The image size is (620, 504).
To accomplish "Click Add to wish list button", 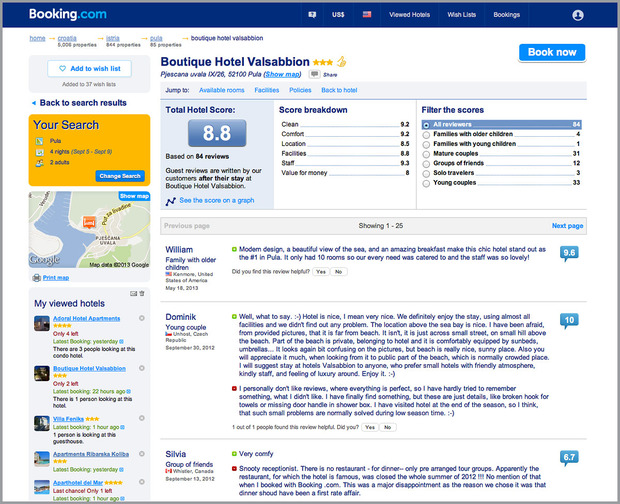I will (89, 68).
